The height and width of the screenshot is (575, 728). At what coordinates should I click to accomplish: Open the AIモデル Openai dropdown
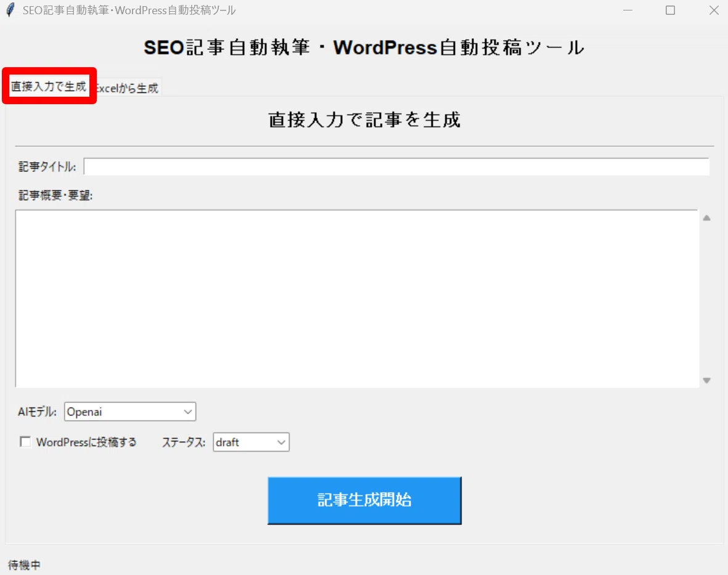(x=130, y=412)
